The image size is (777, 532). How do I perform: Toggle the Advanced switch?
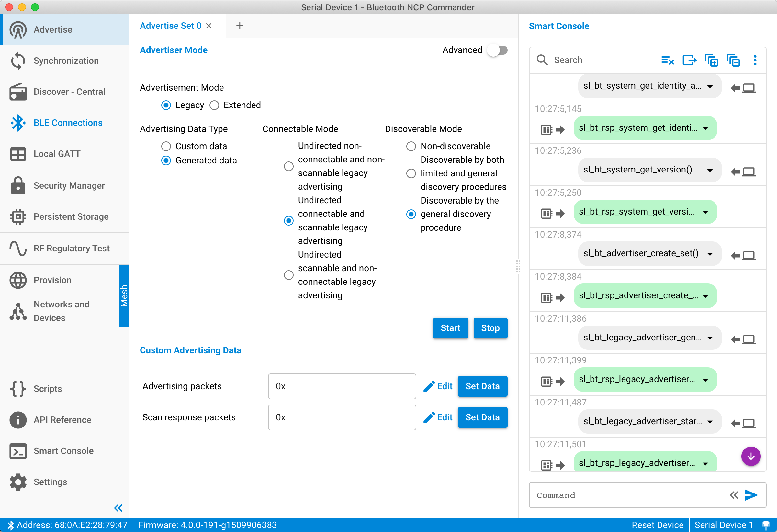pos(497,50)
